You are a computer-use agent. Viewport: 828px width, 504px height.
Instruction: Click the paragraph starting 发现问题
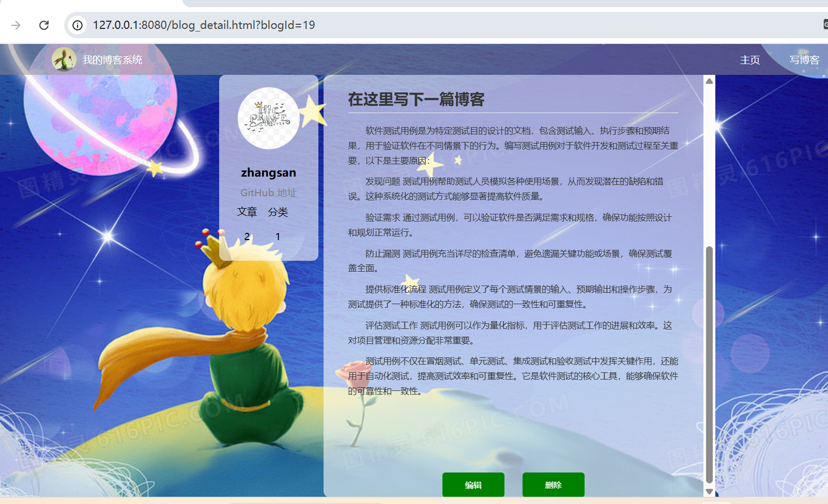click(x=513, y=189)
